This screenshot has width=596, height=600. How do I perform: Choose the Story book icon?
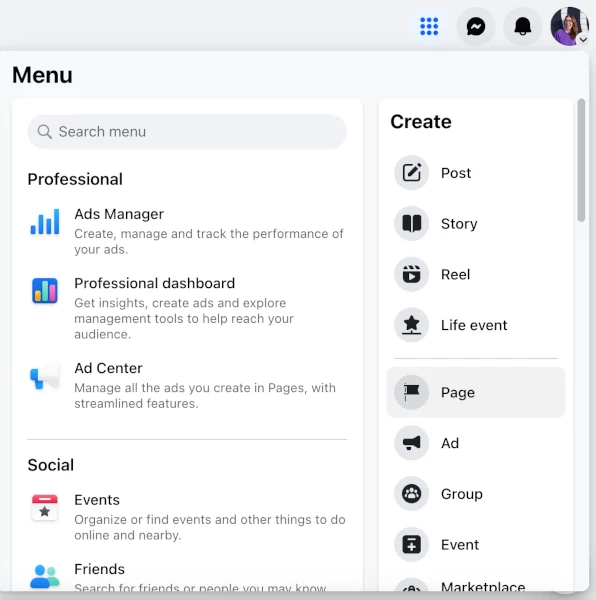click(412, 223)
